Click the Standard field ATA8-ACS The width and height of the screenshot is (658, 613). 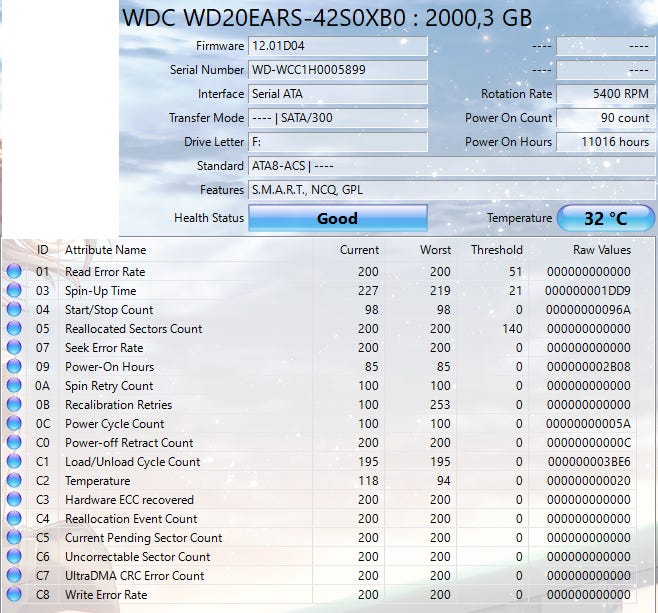tap(452, 166)
